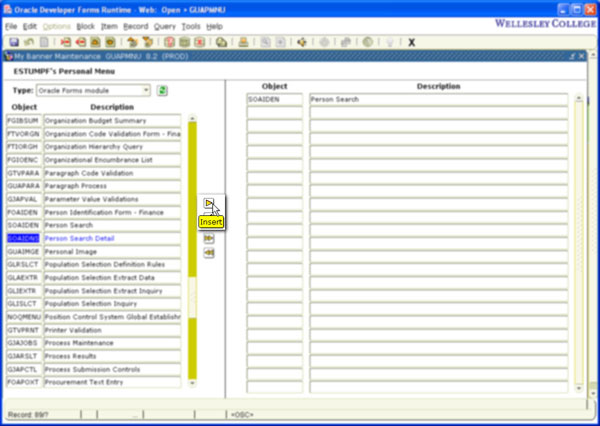600x426 pixels.
Task: Click the Insert Record toolbar icon
Action: [x=65, y=42]
